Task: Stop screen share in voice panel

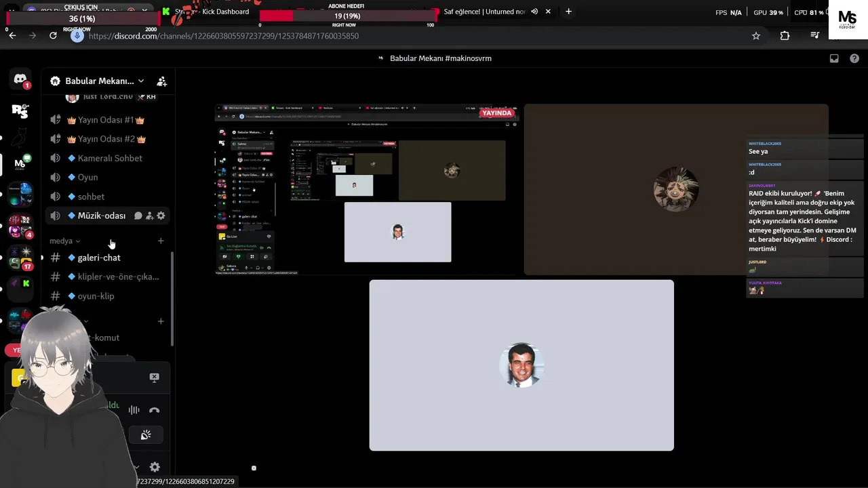Action: (155, 378)
